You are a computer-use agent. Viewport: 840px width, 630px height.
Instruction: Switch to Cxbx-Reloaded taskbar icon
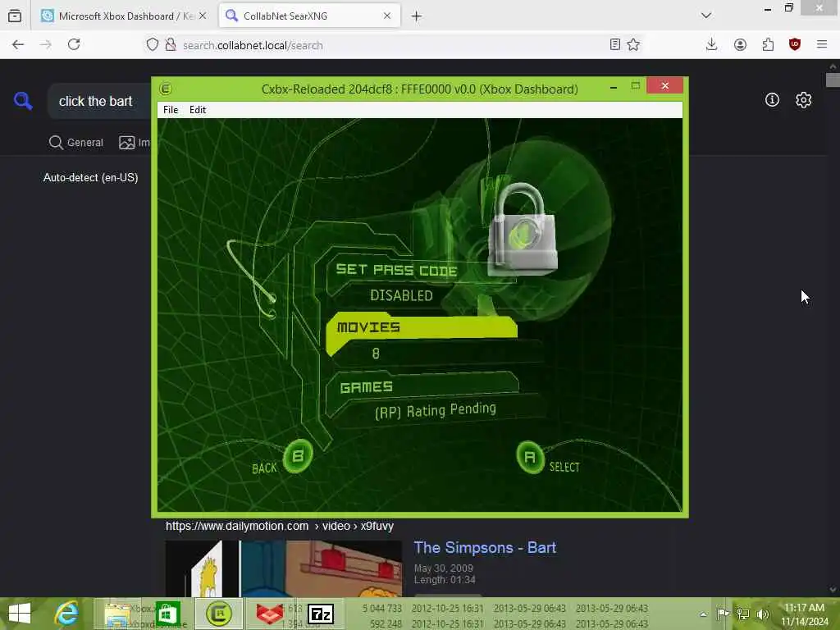click(x=219, y=614)
